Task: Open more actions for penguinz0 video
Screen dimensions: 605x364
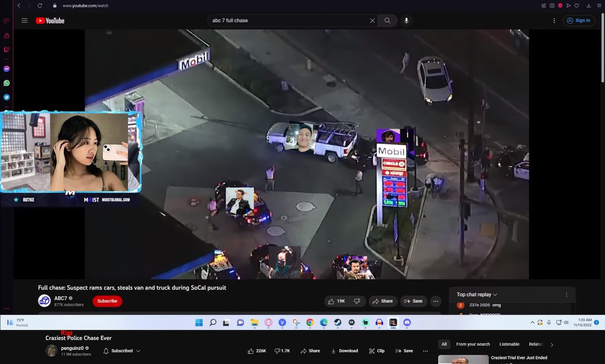Action: [425, 351]
